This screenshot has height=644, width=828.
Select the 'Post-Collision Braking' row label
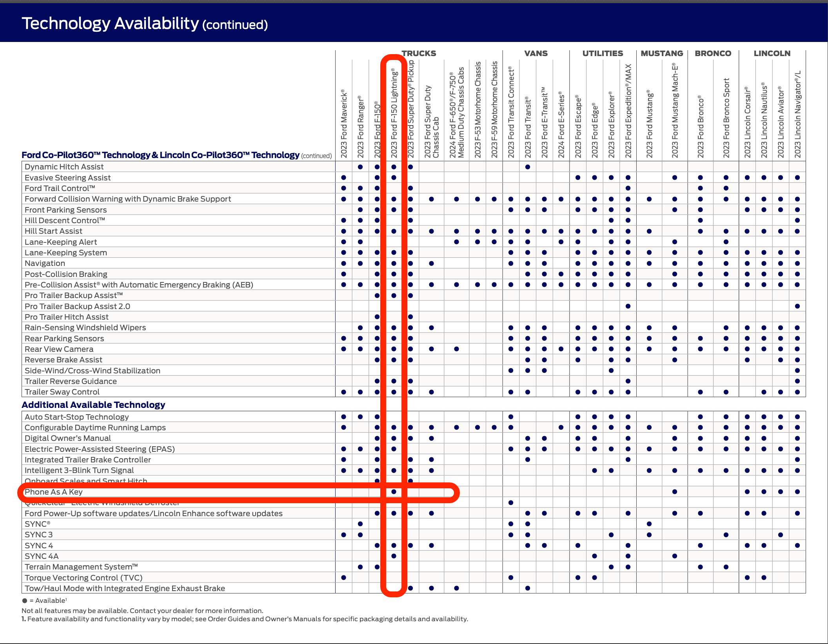point(66,274)
